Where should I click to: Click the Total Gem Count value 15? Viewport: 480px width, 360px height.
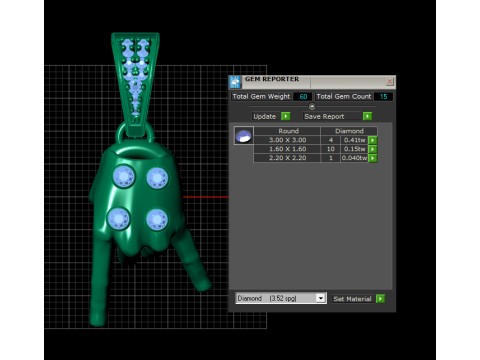[383, 97]
